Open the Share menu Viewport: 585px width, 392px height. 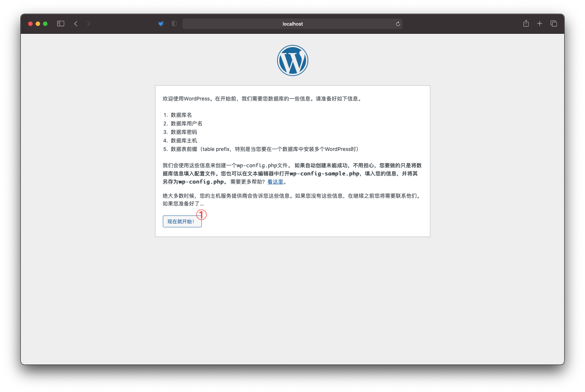[526, 24]
